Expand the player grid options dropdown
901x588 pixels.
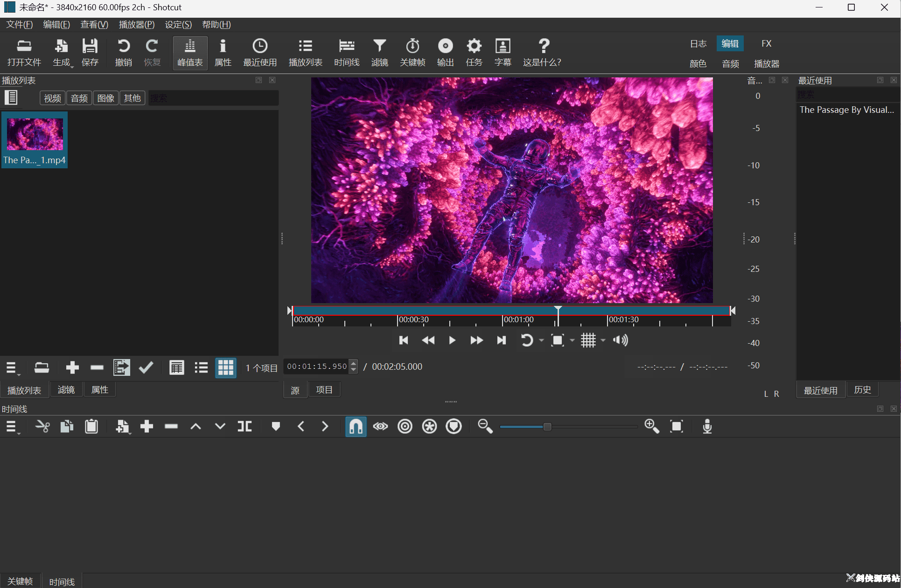point(603,340)
